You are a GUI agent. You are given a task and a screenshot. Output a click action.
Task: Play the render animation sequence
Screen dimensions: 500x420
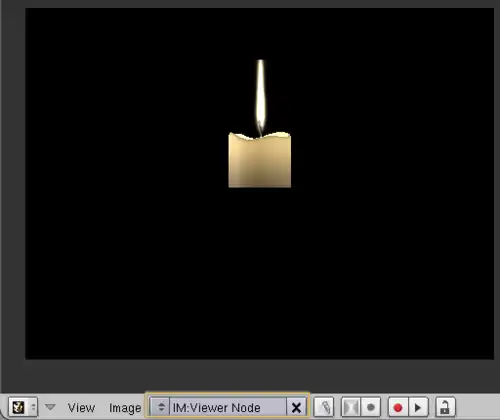418,407
